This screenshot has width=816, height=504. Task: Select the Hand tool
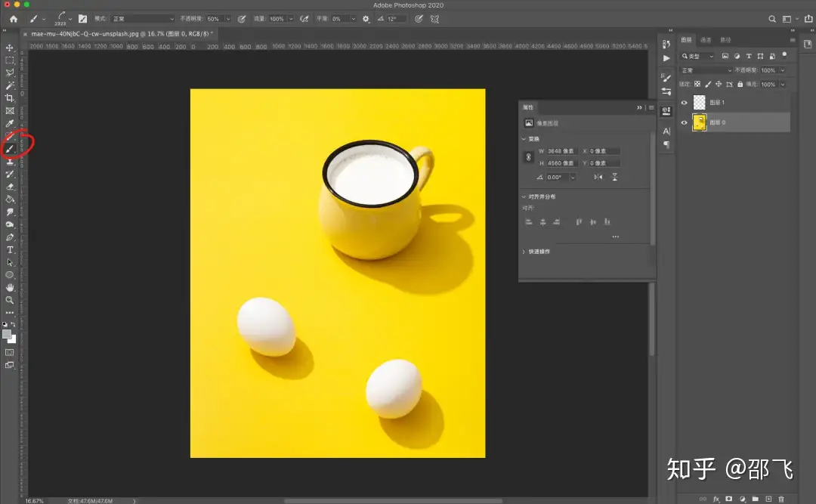click(x=10, y=288)
